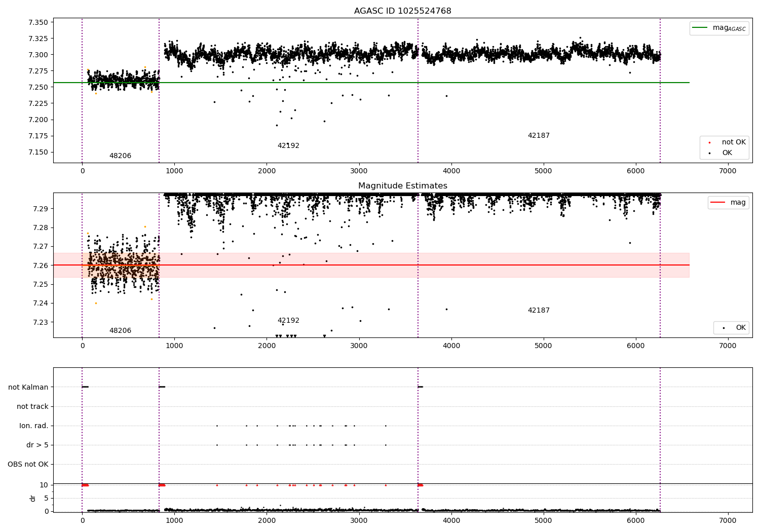Click x-axis tick 2000 under the dr plot
The image size is (760, 532).
tap(267, 521)
